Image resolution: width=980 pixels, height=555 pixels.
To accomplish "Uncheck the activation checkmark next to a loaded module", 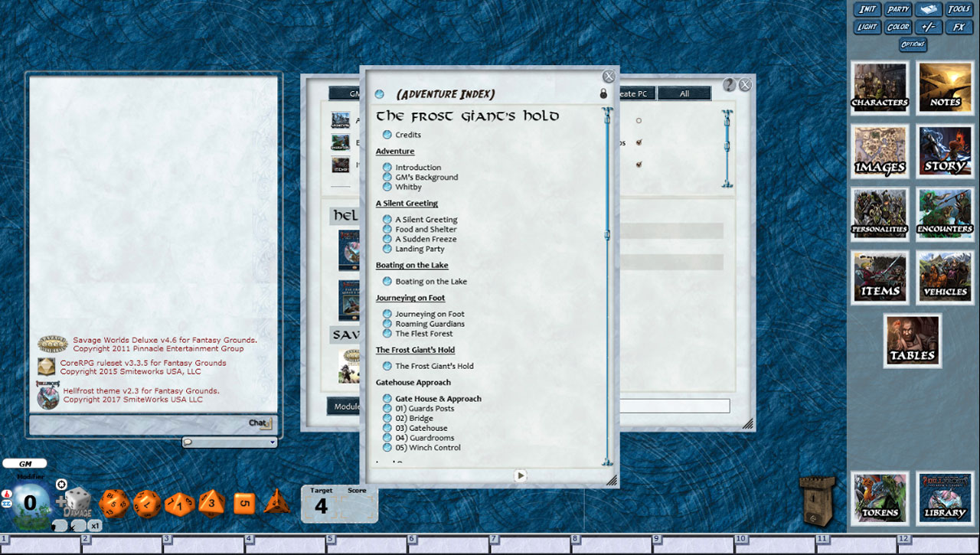I will point(639,142).
